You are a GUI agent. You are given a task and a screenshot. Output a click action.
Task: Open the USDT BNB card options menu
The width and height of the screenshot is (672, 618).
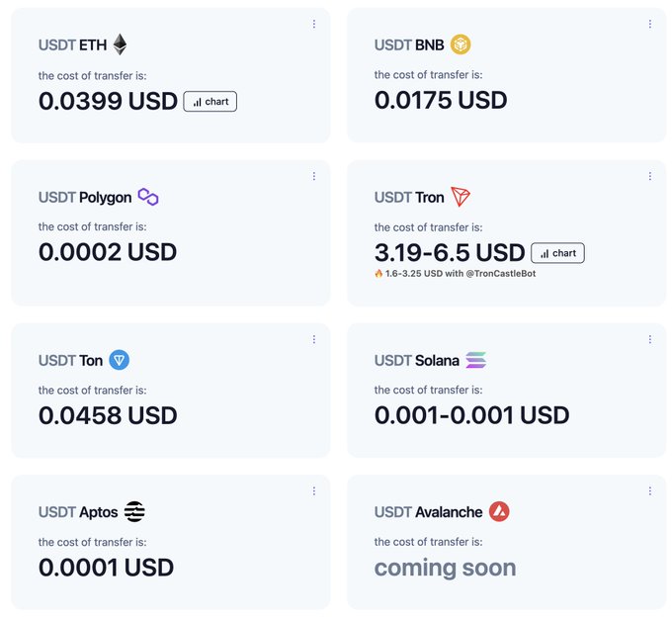click(649, 24)
